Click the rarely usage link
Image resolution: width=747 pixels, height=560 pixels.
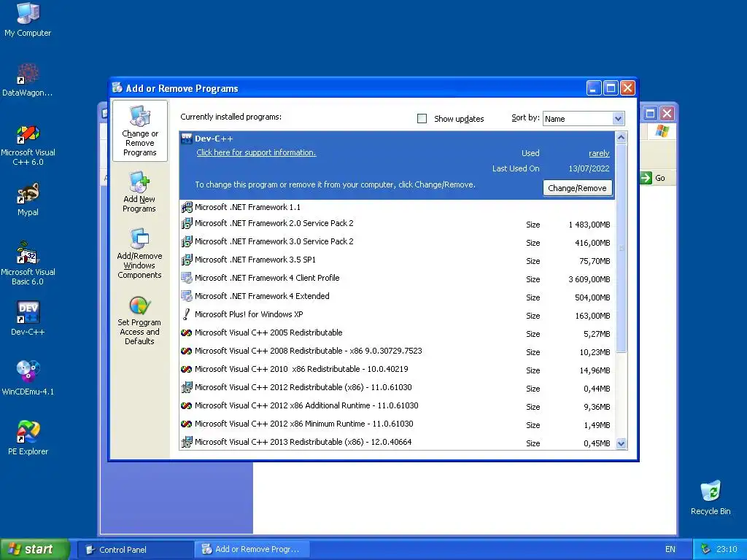click(599, 153)
